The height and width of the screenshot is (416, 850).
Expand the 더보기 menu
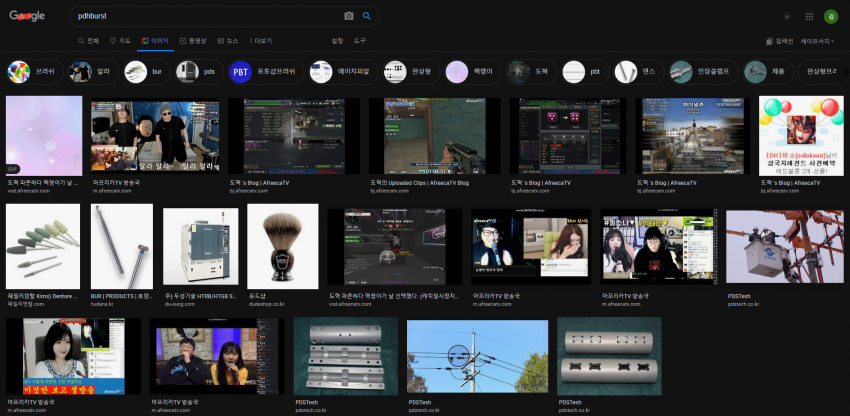[260, 41]
